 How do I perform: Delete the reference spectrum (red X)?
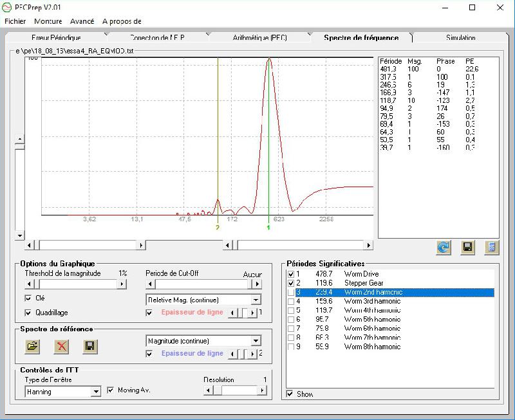click(x=61, y=346)
